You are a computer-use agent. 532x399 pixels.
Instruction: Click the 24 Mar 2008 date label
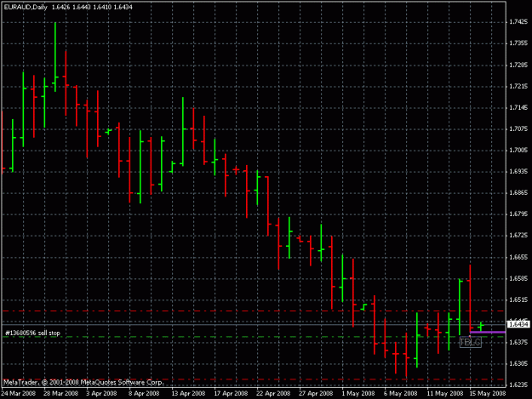point(19,394)
